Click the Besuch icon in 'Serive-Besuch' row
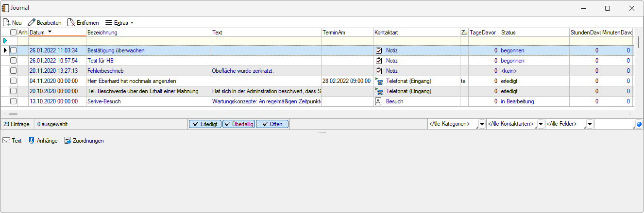The width and height of the screenshot is (644, 213). click(x=379, y=101)
